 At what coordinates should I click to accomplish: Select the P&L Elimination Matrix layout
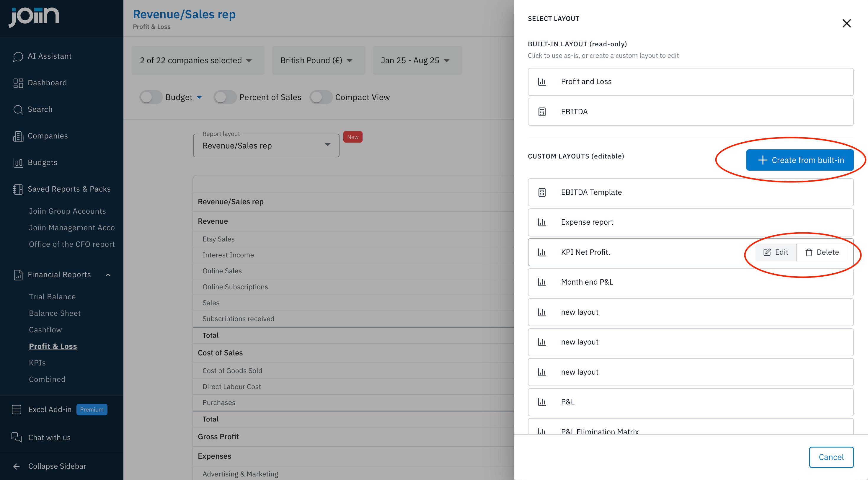point(691,427)
